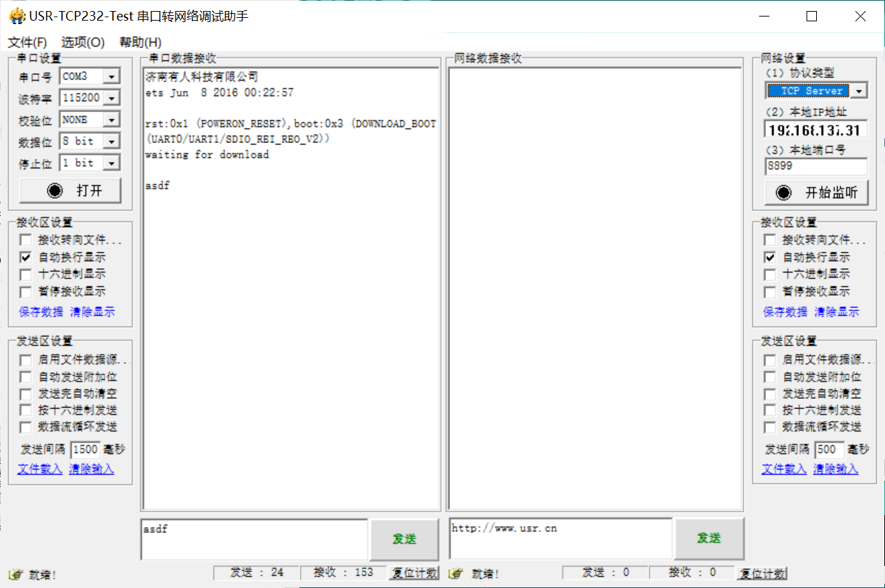
Task: Enable network 十六进制显示 checkbox
Action: click(x=770, y=274)
